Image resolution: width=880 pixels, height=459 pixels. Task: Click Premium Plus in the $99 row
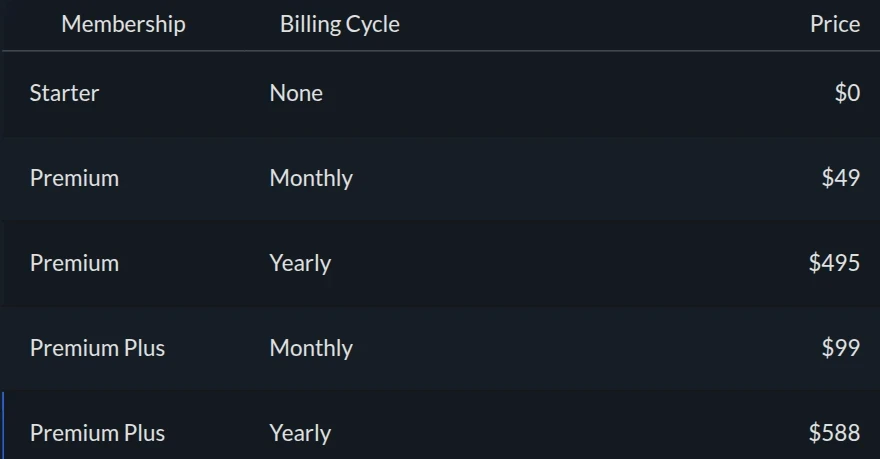pos(97,348)
